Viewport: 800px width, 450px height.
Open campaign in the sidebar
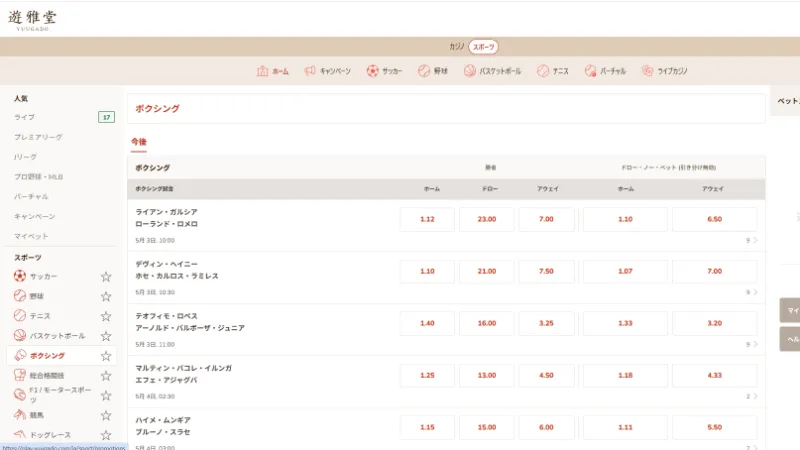(x=35, y=217)
